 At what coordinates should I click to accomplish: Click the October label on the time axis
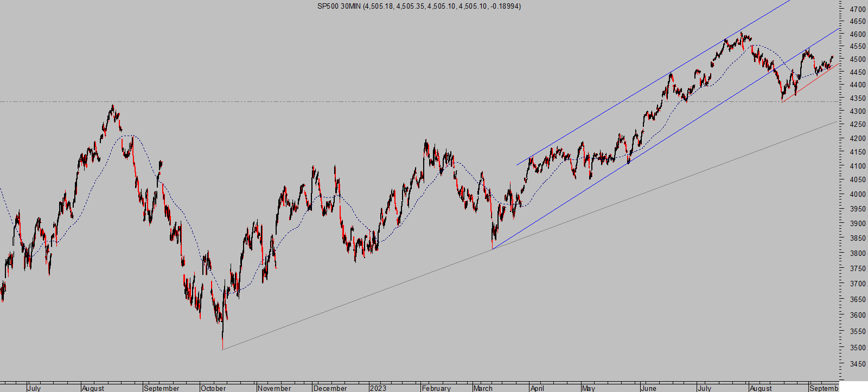213,388
